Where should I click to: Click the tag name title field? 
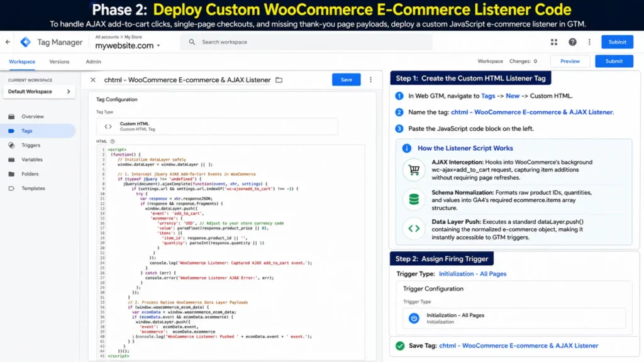187,80
